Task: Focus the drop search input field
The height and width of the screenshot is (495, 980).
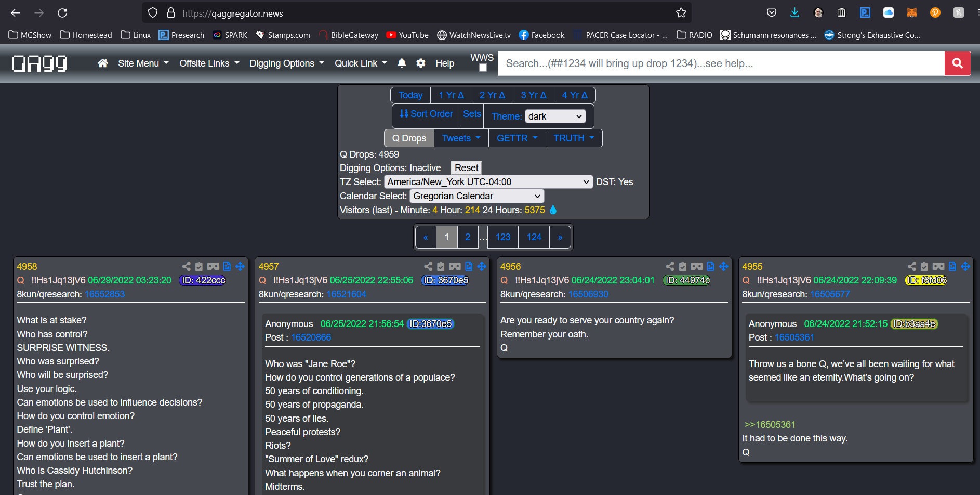Action: [721, 63]
